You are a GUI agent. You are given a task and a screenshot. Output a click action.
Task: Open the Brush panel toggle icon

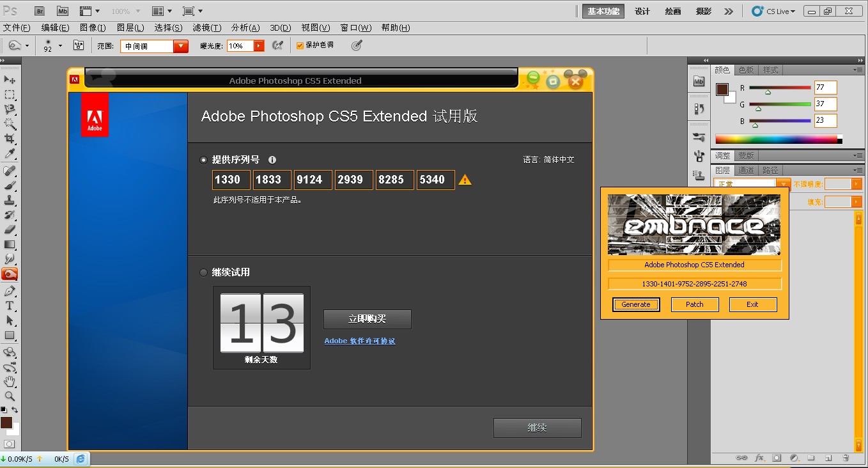(x=79, y=45)
